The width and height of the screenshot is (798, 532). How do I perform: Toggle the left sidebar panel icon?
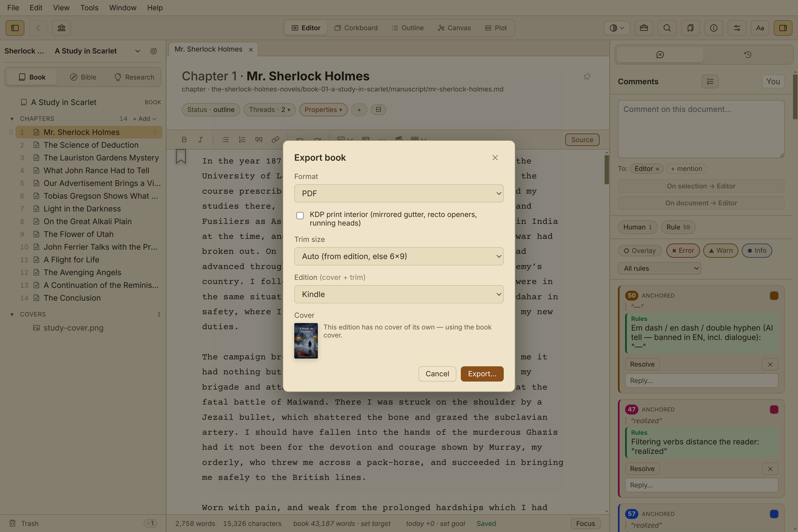tap(15, 28)
